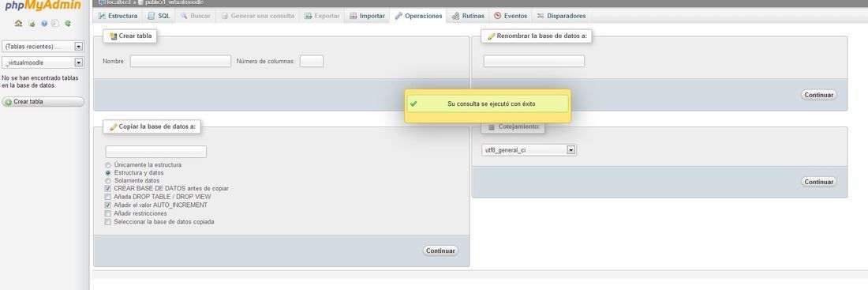Screen dimensions: 868x290
Task: Open the utf8_general_ci collation dropdown
Action: click(x=529, y=150)
